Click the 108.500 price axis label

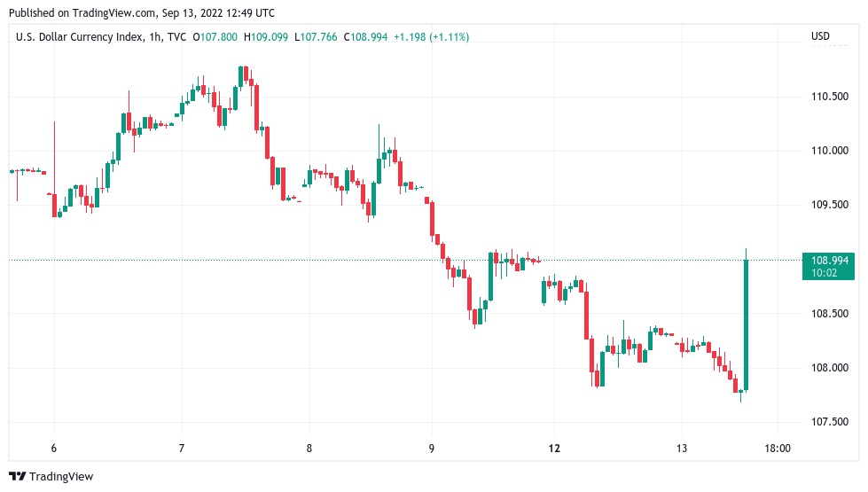[x=829, y=314]
